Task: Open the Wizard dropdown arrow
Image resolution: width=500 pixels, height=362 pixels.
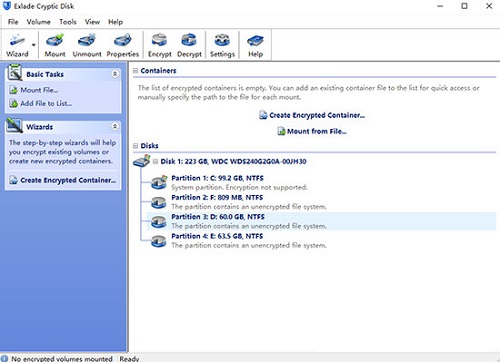Action: [34, 45]
